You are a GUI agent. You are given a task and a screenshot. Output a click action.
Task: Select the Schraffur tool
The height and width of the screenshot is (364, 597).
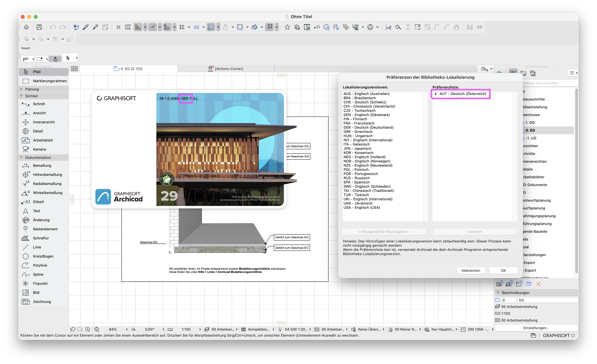(44, 238)
